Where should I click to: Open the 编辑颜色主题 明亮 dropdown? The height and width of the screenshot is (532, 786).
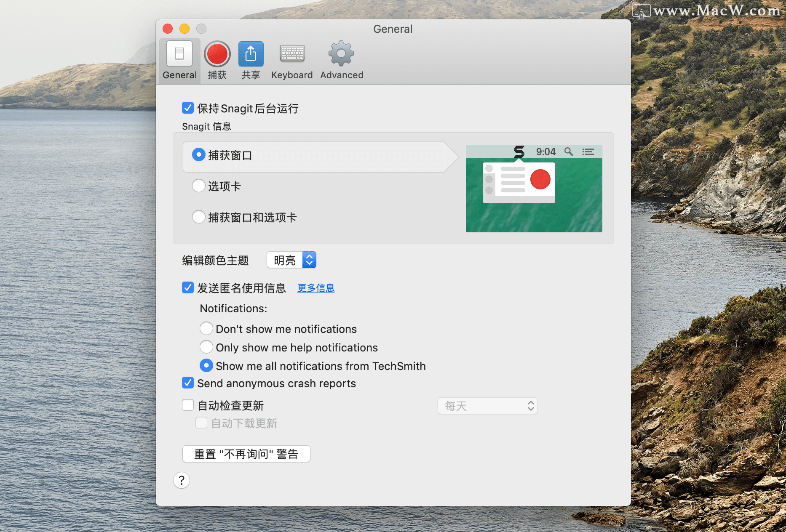click(x=291, y=260)
